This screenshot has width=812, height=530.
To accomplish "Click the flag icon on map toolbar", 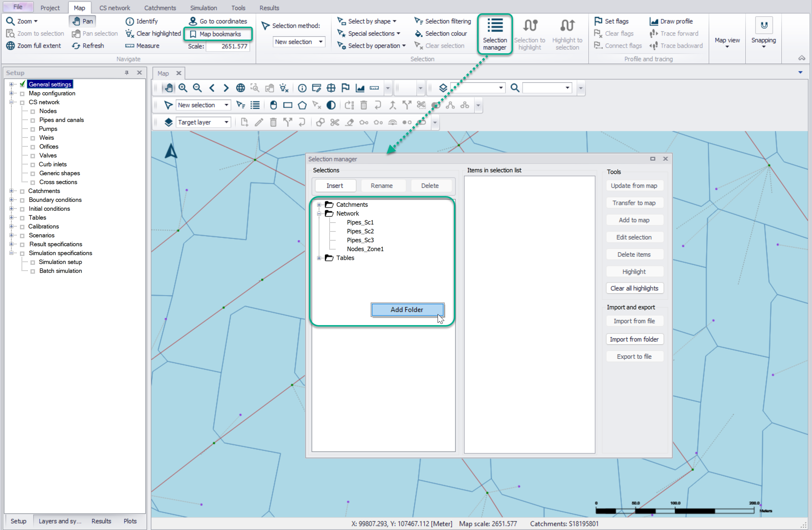I will pyautogui.click(x=346, y=88).
